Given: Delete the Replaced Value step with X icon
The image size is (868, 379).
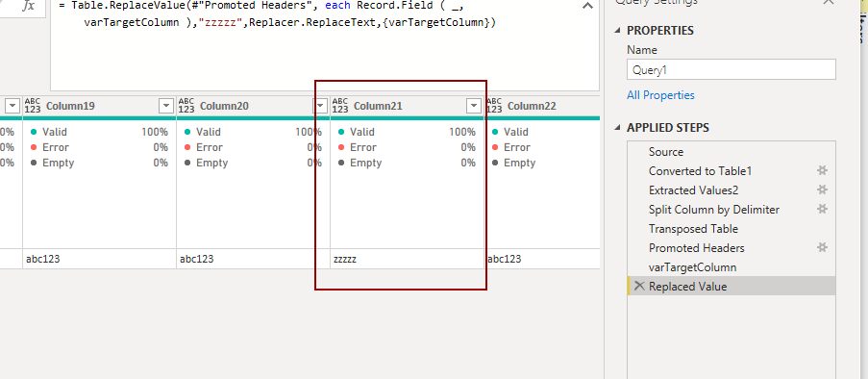Looking at the screenshot, I should click(639, 286).
